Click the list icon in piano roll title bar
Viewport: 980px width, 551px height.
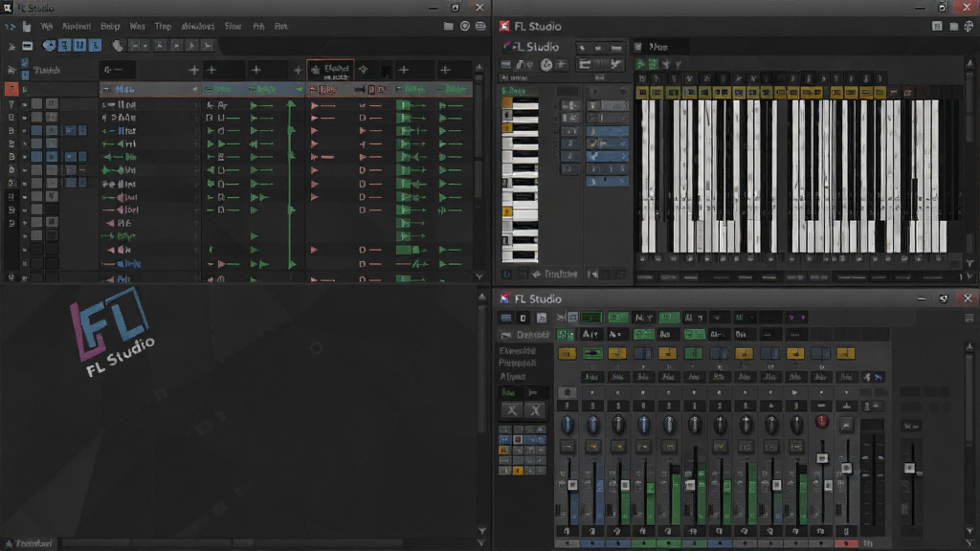click(x=937, y=26)
